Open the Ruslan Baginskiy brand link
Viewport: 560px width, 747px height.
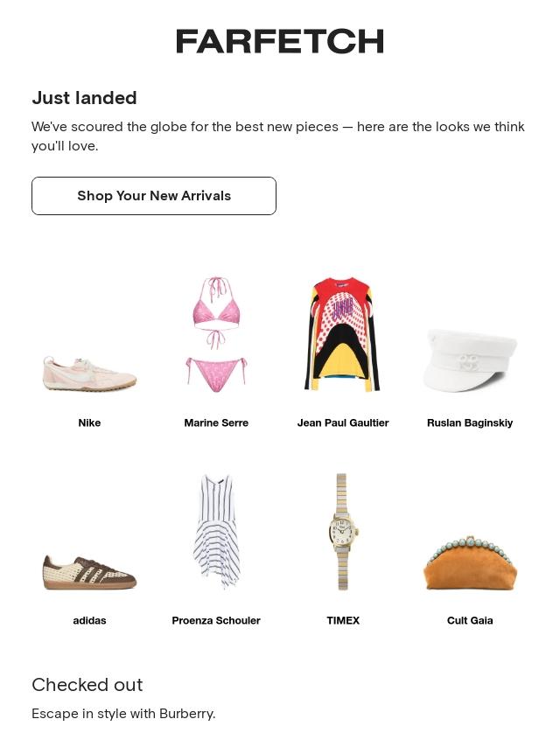pyautogui.click(x=470, y=422)
